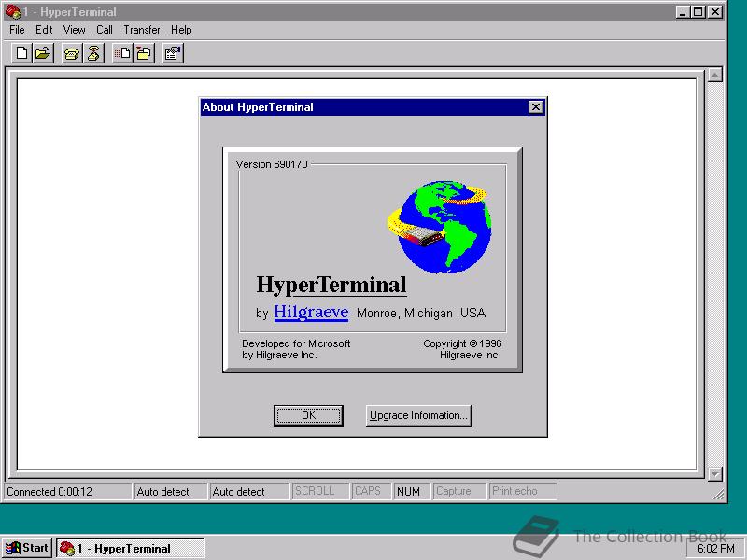The image size is (747, 560).
Task: Click the New connection toolbar icon
Action: coord(21,53)
